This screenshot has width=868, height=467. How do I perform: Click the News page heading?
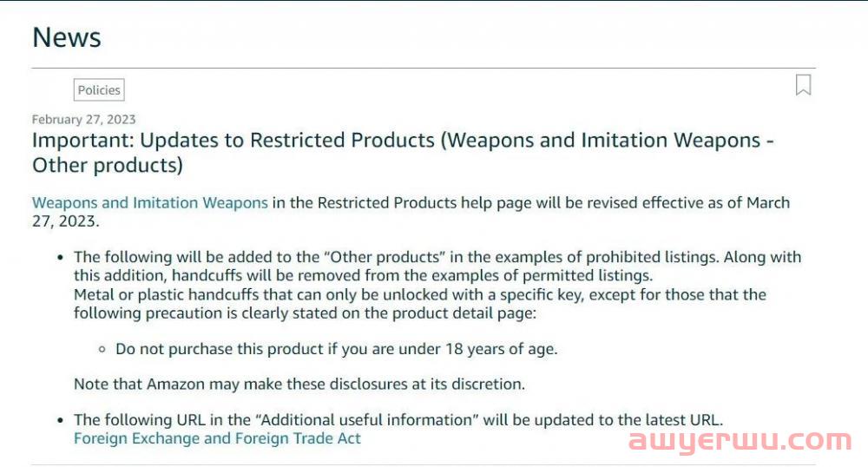coord(67,37)
